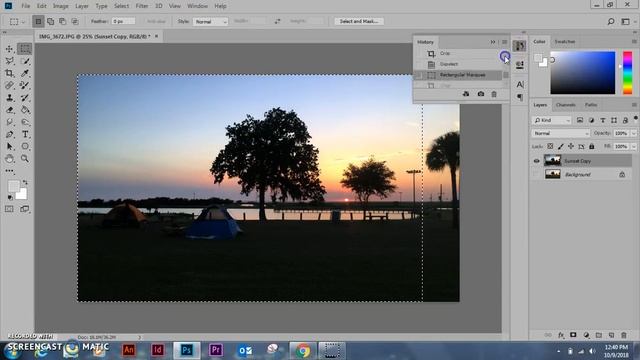Select the Pen tool
The height and width of the screenshot is (360, 640).
[9, 134]
